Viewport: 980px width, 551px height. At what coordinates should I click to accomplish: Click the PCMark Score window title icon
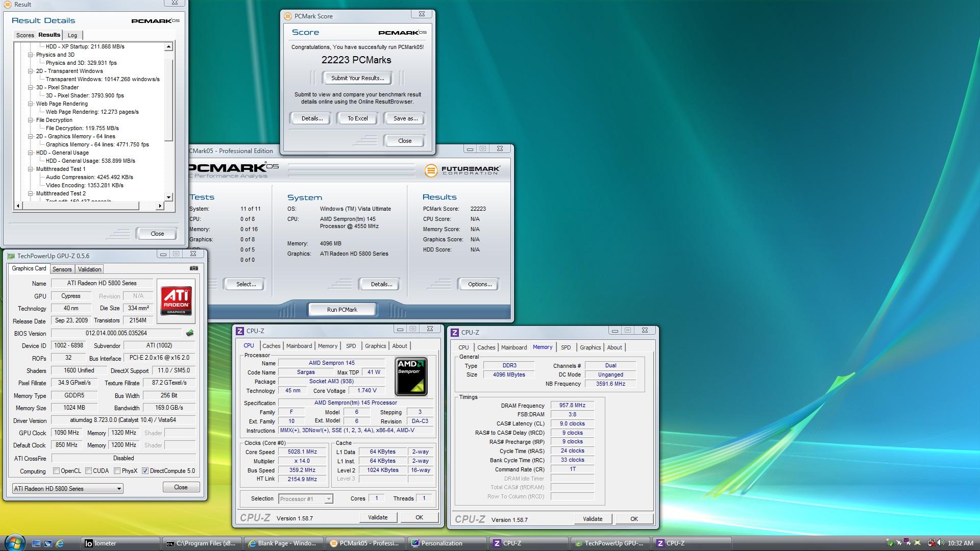coord(288,16)
